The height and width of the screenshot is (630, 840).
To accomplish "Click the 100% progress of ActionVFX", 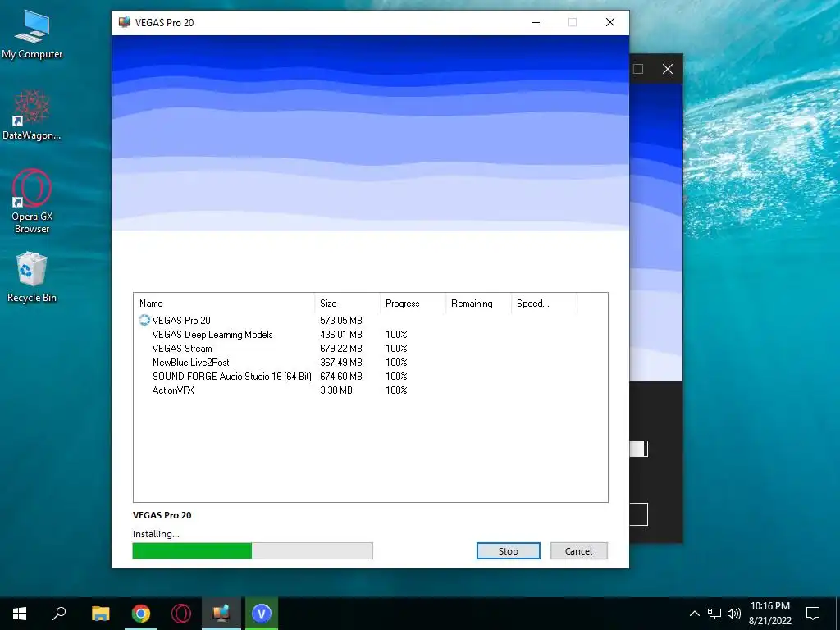I will pos(396,390).
